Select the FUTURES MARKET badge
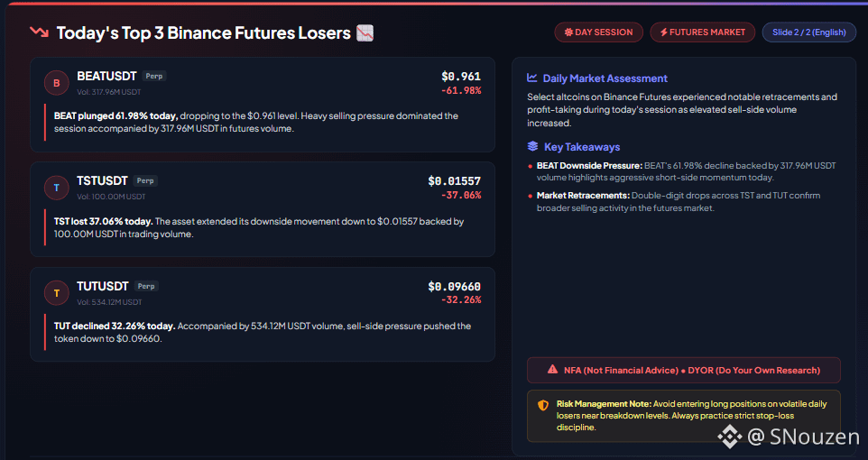The image size is (868, 460). coord(703,32)
